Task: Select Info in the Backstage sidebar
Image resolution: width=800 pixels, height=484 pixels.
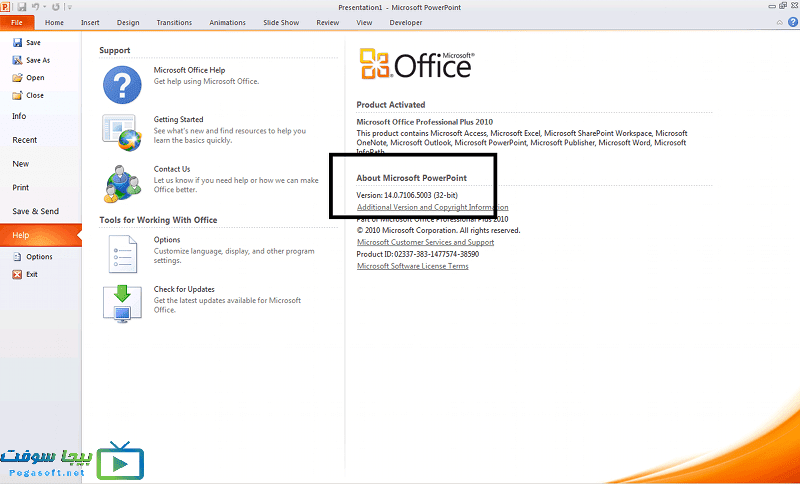Action: point(19,116)
